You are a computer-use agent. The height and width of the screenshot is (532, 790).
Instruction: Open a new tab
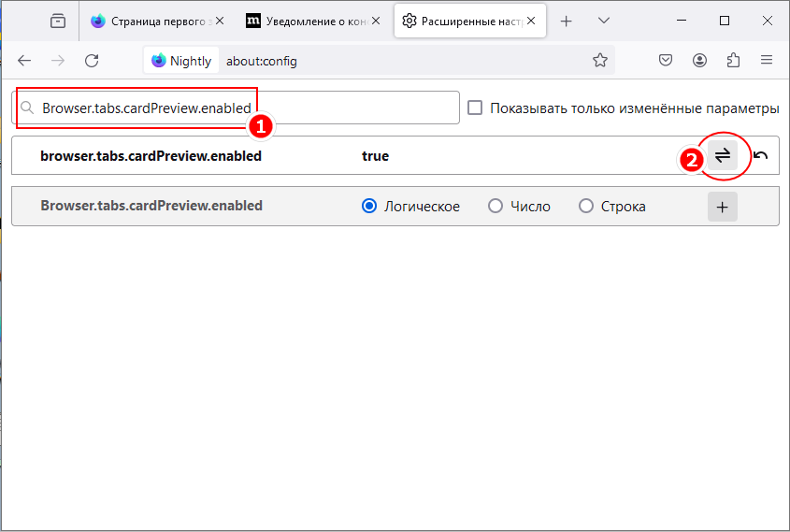(567, 21)
